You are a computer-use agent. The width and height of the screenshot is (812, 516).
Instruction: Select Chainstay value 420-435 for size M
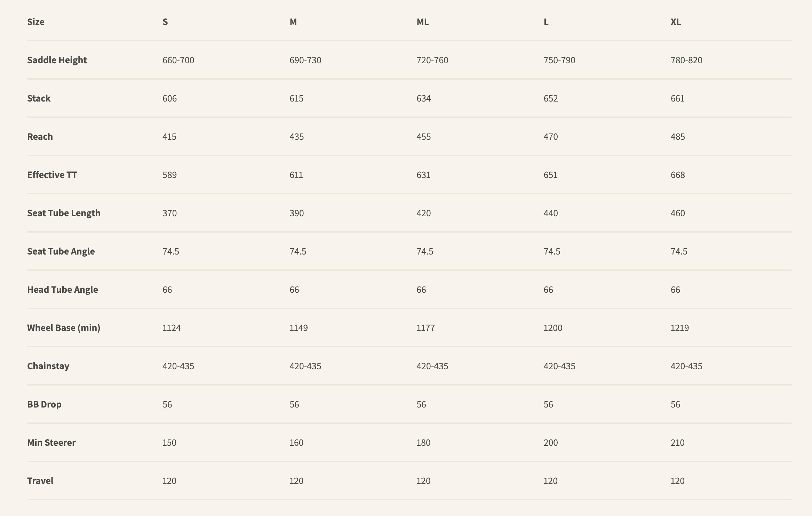(305, 366)
